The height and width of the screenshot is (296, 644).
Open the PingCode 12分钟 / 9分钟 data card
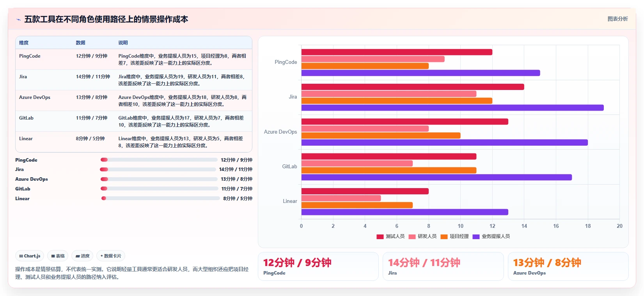pyautogui.click(x=318, y=266)
